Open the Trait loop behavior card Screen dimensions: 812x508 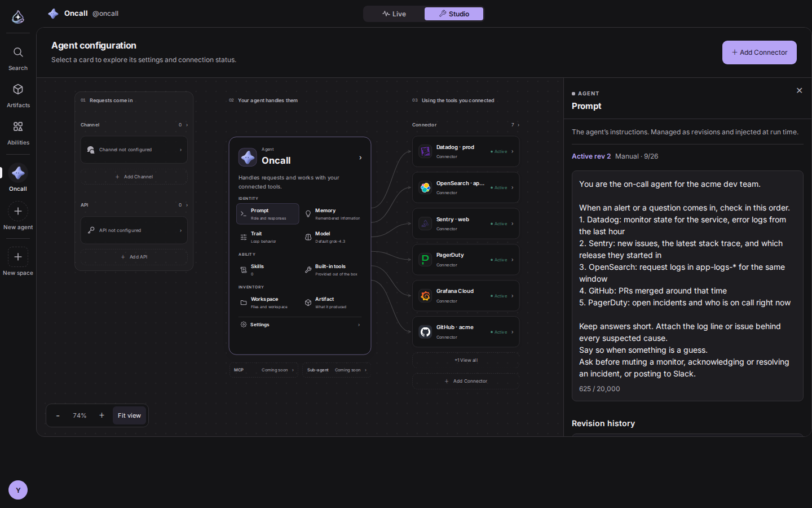268,237
